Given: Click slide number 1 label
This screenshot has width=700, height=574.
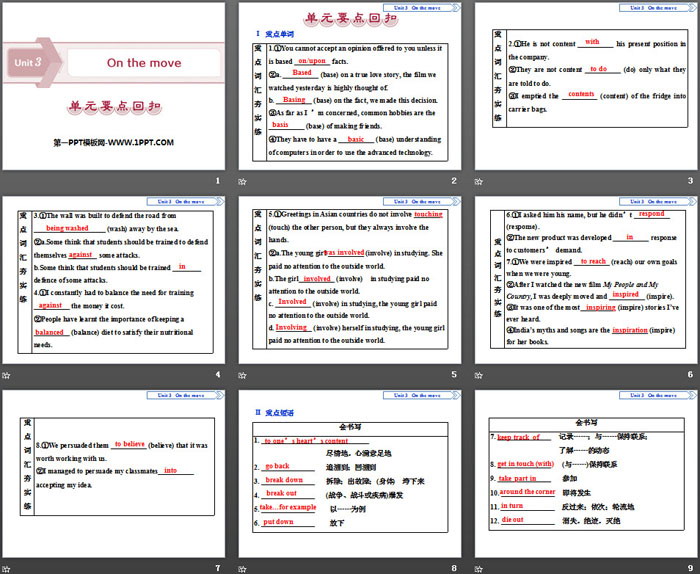Looking at the screenshot, I should (218, 181).
